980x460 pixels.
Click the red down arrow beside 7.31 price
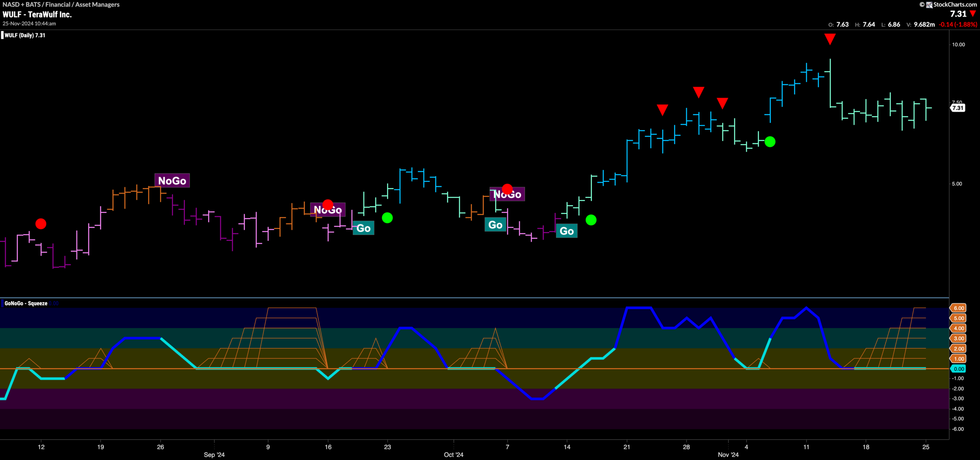coord(973,14)
